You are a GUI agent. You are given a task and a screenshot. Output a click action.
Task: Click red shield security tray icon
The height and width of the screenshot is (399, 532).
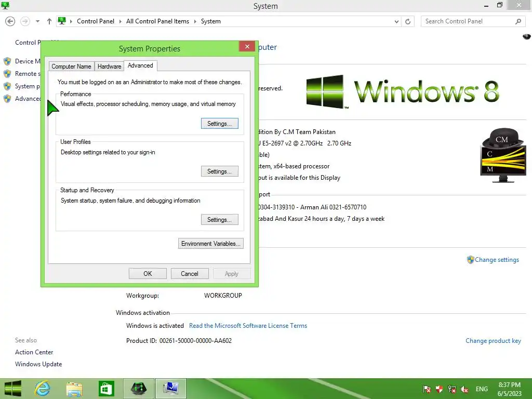(439, 389)
